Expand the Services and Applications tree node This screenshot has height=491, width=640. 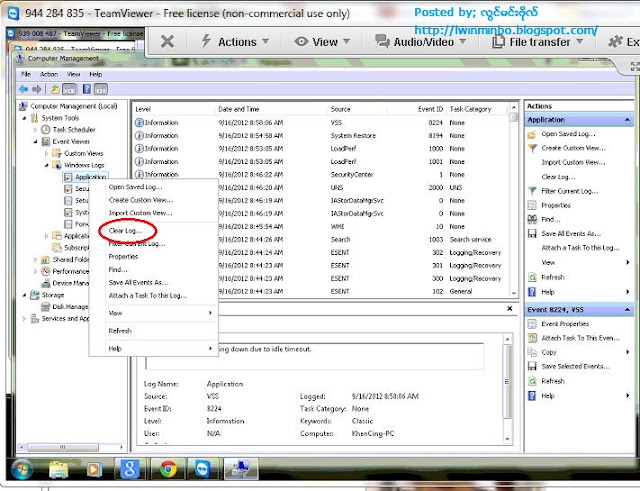[24, 318]
